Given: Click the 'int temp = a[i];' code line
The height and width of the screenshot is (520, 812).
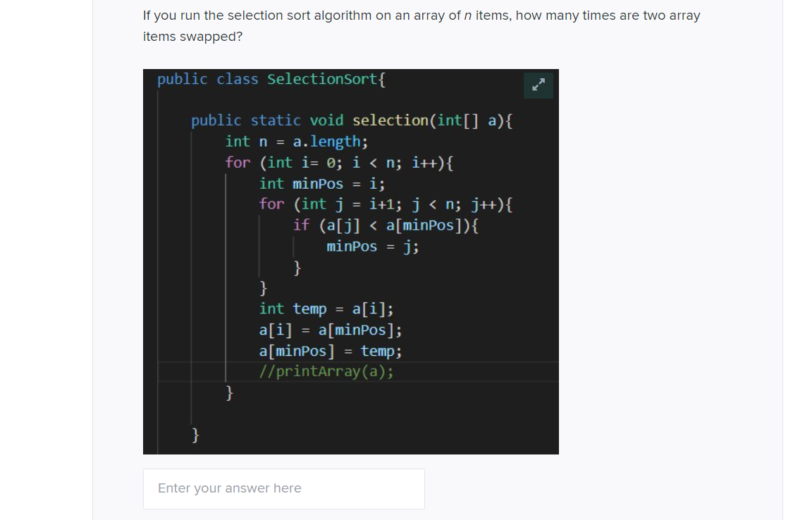Looking at the screenshot, I should (x=326, y=309).
